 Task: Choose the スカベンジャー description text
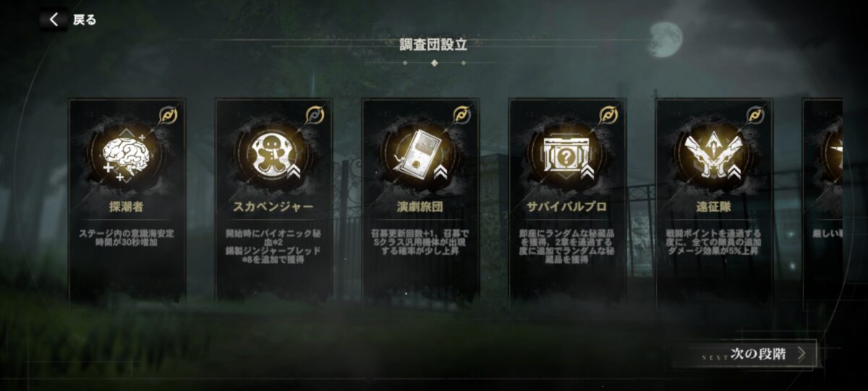(273, 246)
